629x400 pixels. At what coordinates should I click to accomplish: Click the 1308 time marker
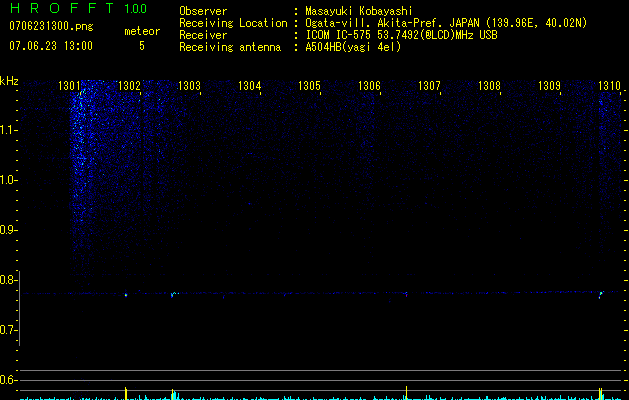click(x=489, y=86)
